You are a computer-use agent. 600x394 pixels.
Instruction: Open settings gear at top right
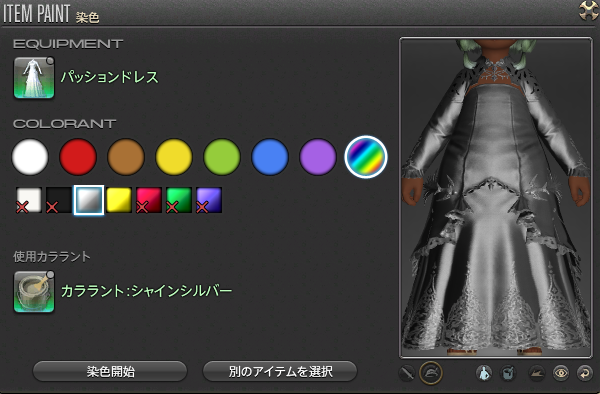click(589, 10)
